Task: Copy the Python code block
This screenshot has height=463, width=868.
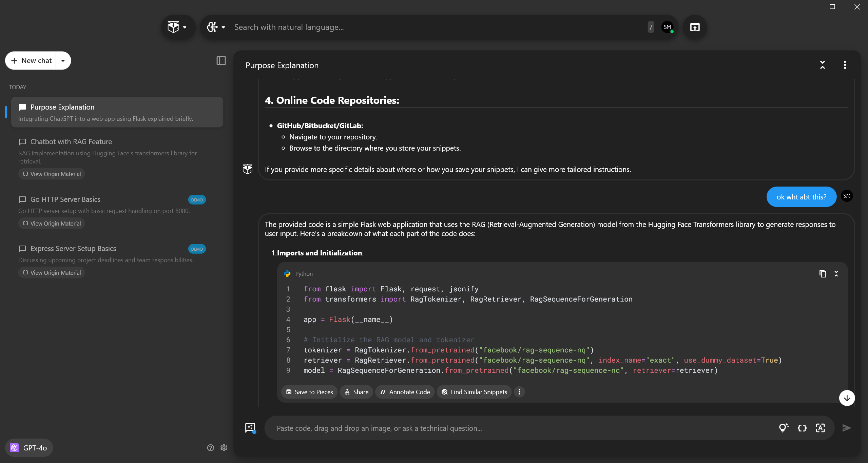Action: click(823, 274)
